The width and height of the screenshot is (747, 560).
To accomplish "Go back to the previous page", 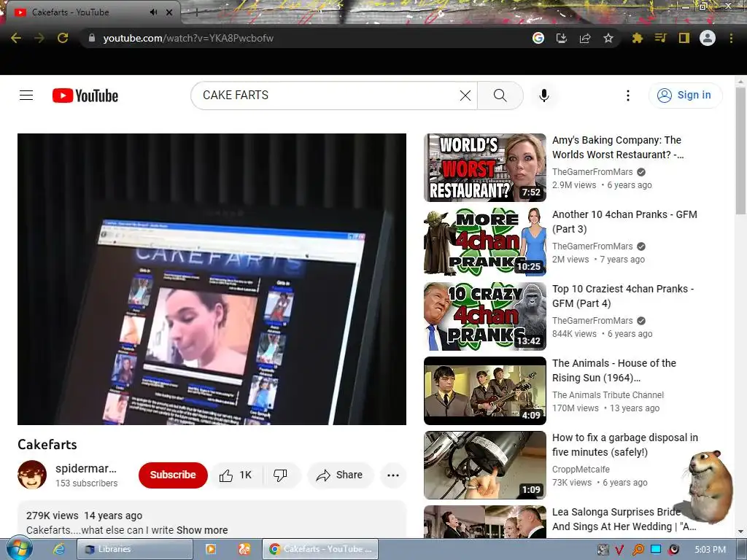I will pyautogui.click(x=16, y=38).
